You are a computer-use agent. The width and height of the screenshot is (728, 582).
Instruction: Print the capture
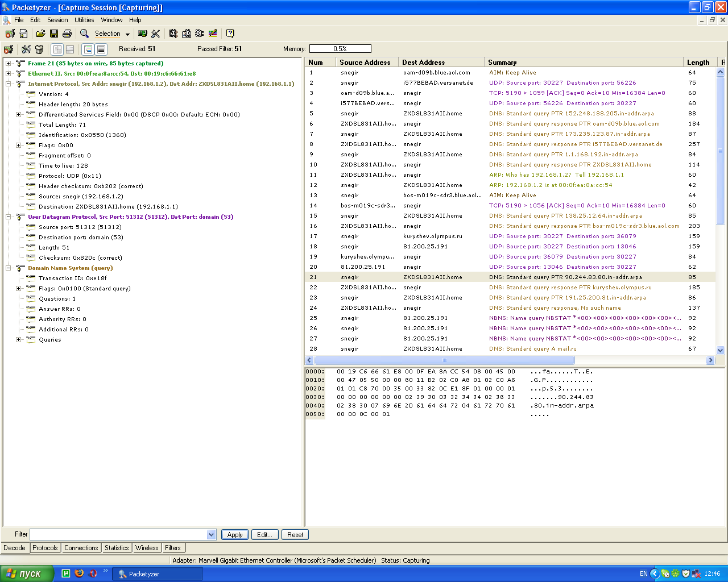click(67, 34)
